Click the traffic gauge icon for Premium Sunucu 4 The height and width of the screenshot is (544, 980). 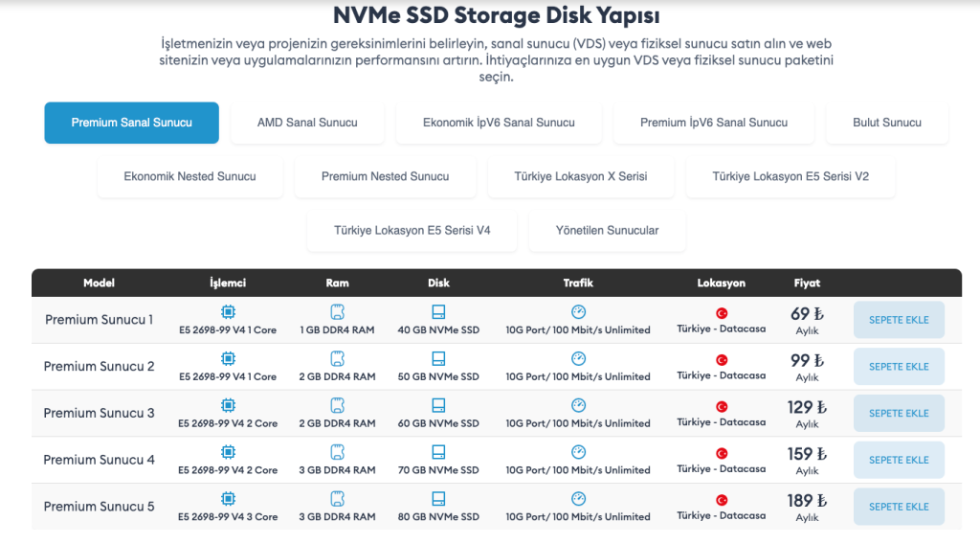(x=579, y=451)
